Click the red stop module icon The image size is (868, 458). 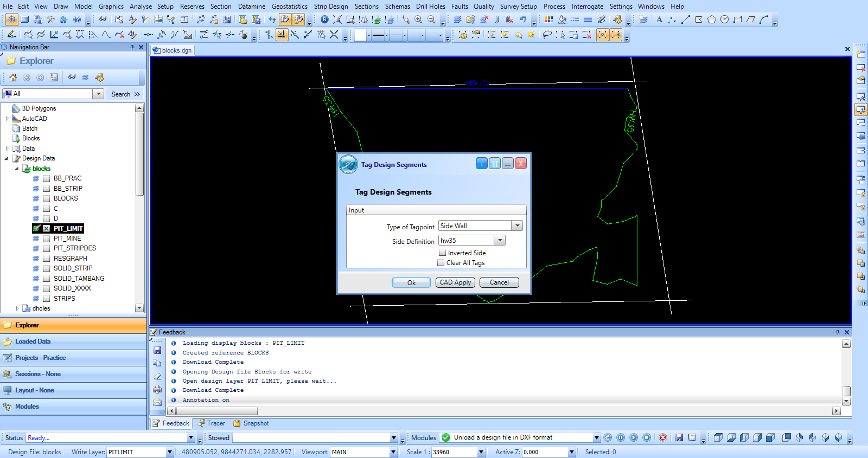(662, 437)
